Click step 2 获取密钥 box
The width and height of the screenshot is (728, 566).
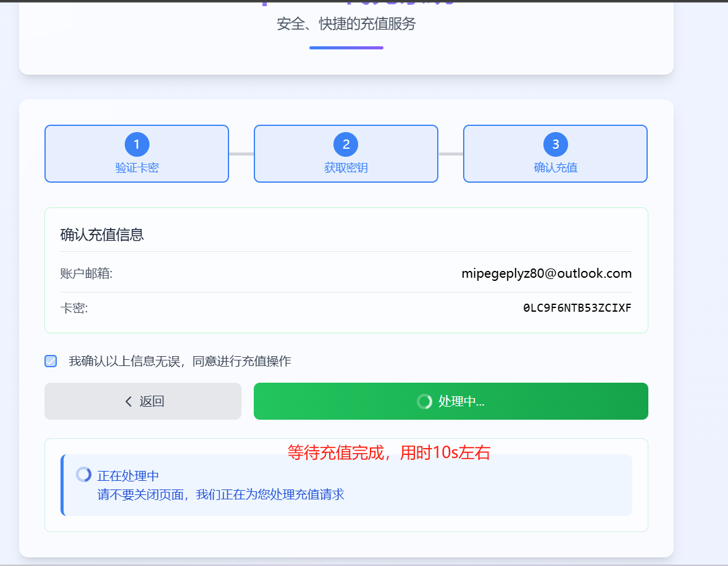coord(346,154)
